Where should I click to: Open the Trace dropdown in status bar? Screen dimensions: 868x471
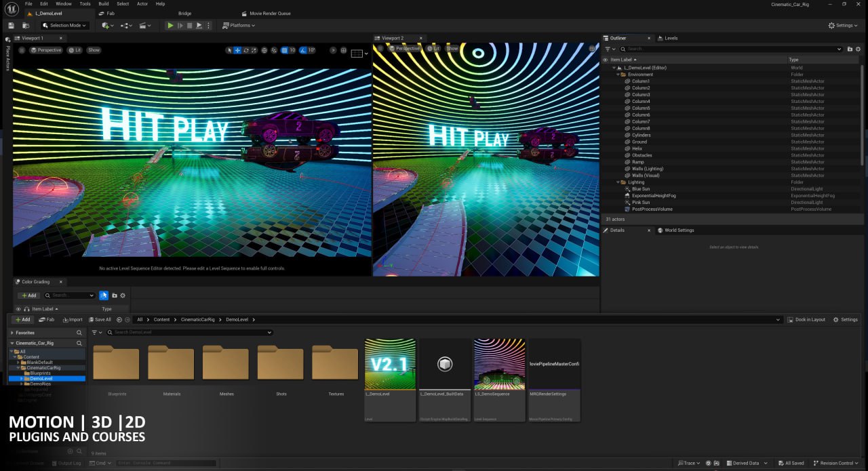click(688, 463)
